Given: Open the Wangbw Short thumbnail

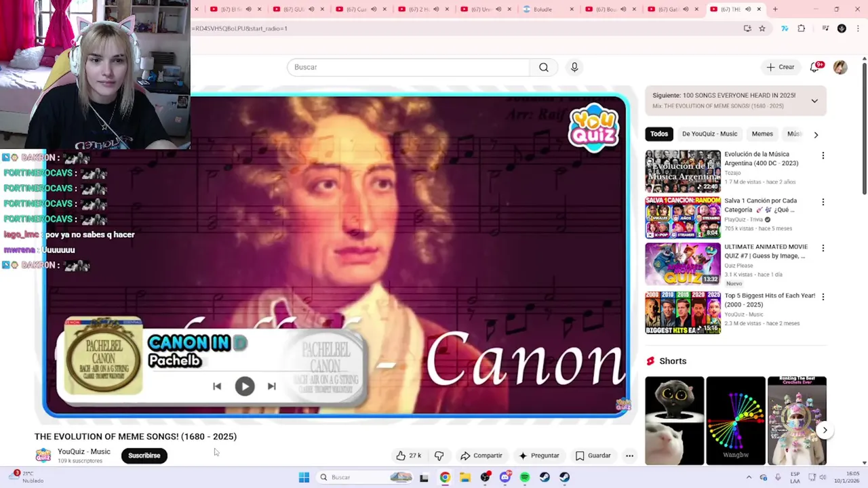Looking at the screenshot, I should coord(736,421).
